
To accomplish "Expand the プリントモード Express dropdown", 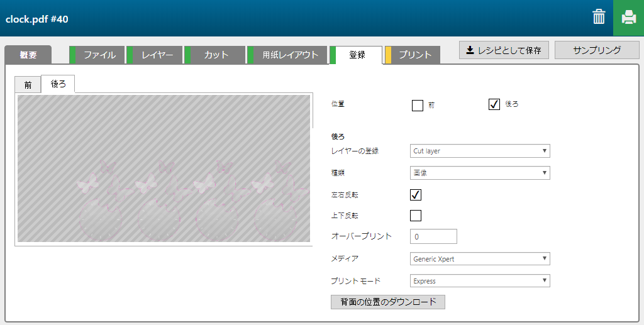I will 480,281.
